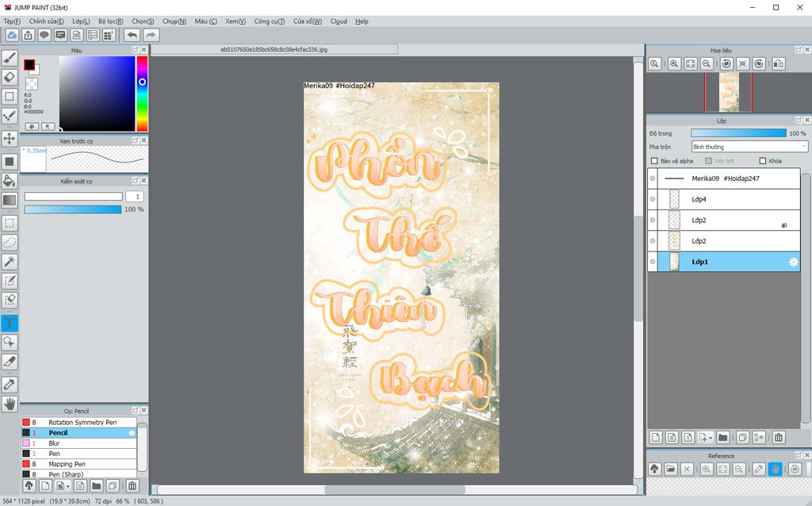Screen dimensions: 812x506
Task: Toggle visibility of Lớp4 layer
Action: click(653, 199)
